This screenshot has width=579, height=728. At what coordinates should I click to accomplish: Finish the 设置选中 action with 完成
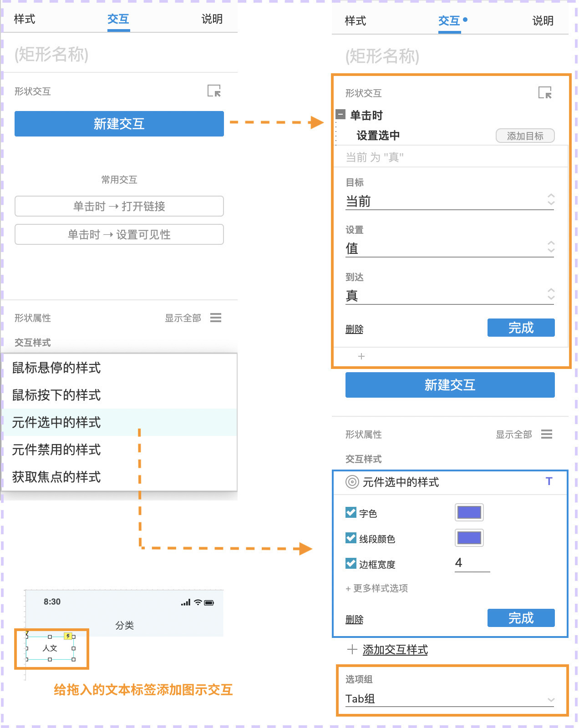[x=521, y=328]
